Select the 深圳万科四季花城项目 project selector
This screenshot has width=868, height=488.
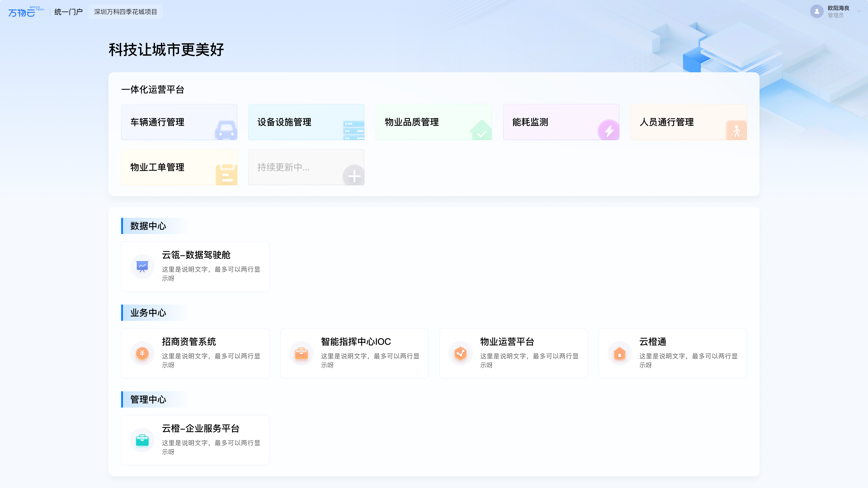pos(125,12)
